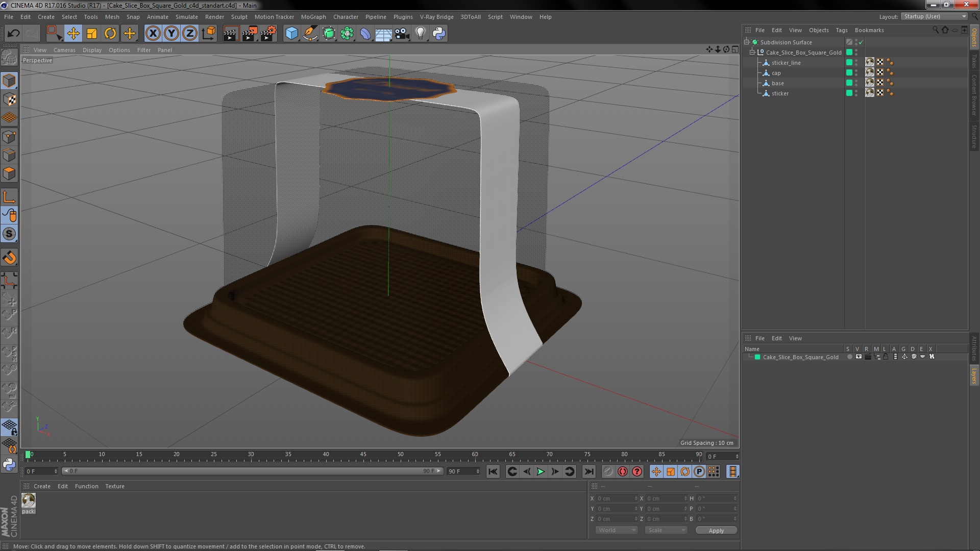Screen dimensions: 980x551
Task: Add a Cube primitive object
Action: [x=291, y=34]
